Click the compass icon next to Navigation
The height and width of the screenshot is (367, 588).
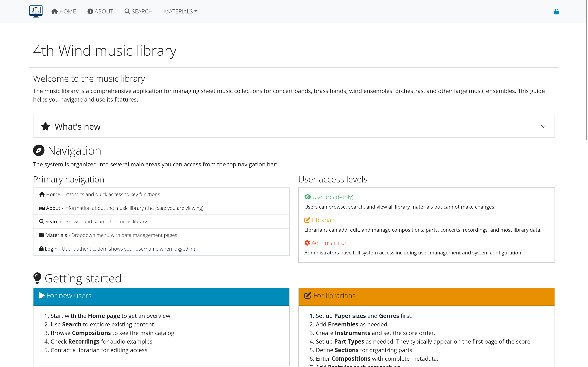[39, 150]
